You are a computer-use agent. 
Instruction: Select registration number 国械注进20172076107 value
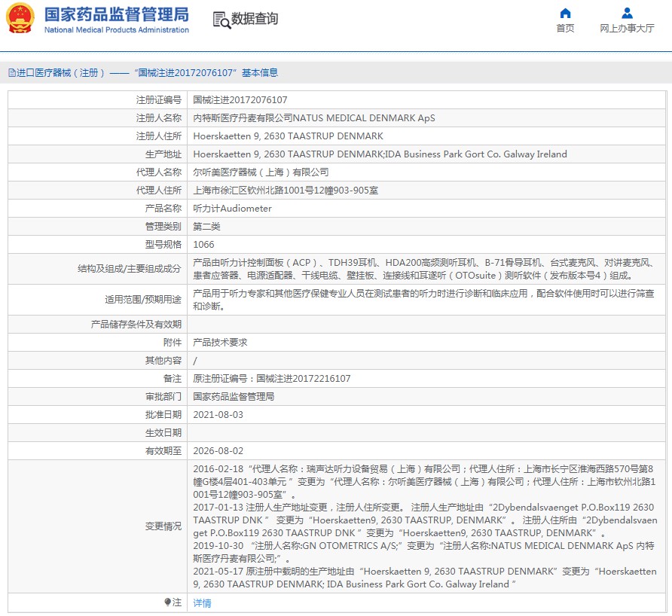240,100
